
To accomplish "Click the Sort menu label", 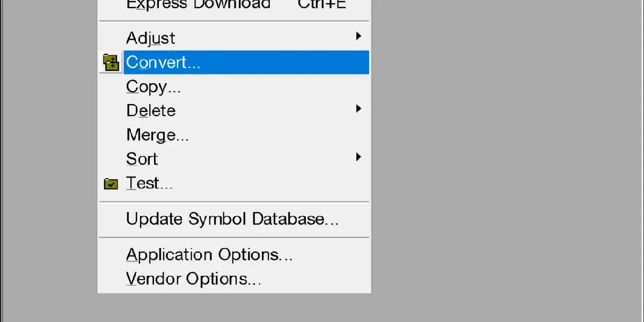I will click(x=142, y=159).
